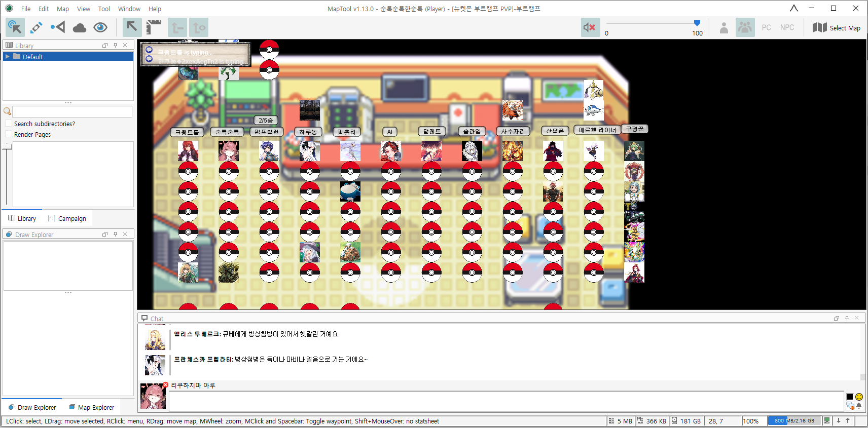The height and width of the screenshot is (428, 868).
Task: Adjust the volume slider handle
Action: 697,23
